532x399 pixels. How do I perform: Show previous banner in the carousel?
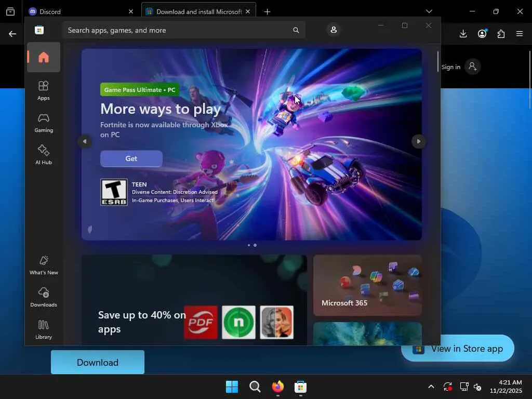tap(85, 141)
